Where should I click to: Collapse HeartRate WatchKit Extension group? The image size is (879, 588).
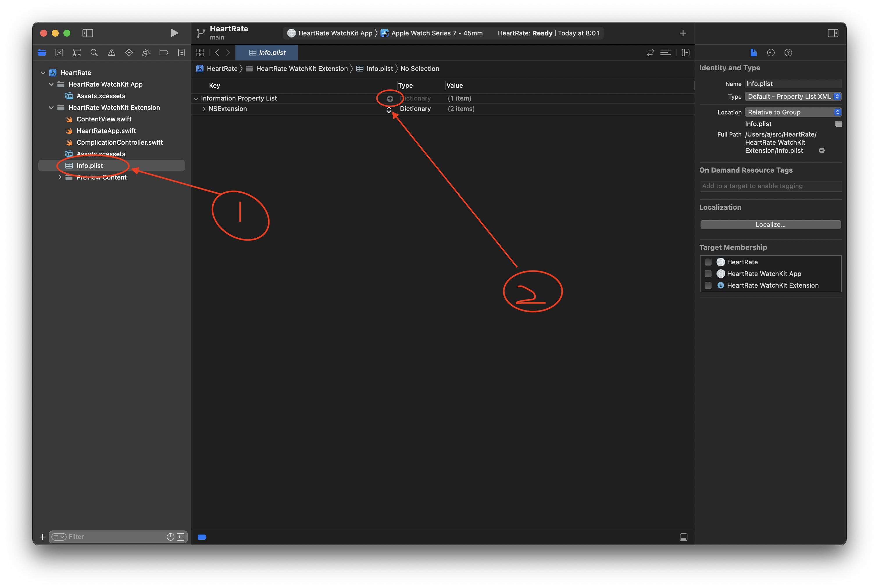click(51, 107)
